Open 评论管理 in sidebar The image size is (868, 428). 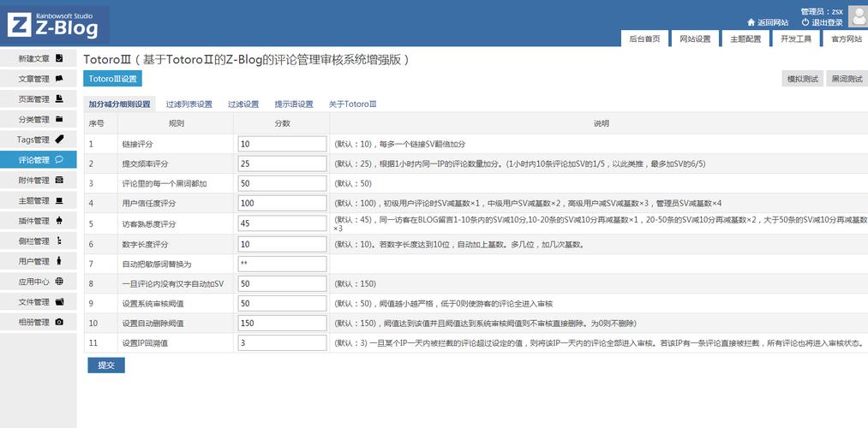pos(39,160)
